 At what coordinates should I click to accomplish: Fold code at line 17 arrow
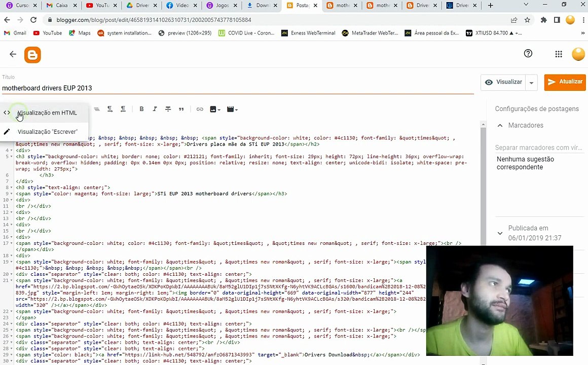click(12, 243)
